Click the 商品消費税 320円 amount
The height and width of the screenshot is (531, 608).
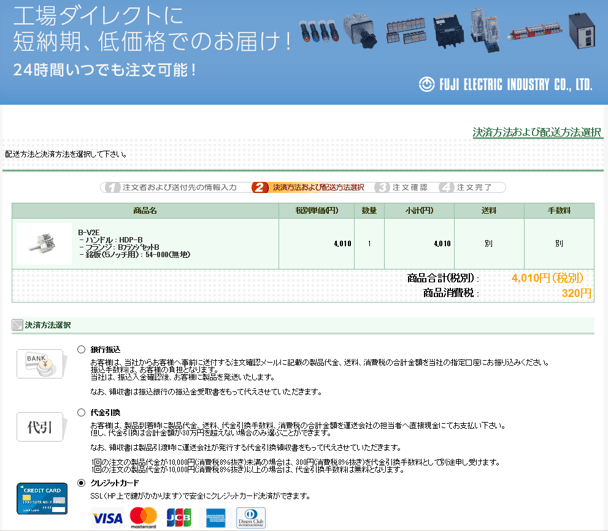pyautogui.click(x=576, y=293)
